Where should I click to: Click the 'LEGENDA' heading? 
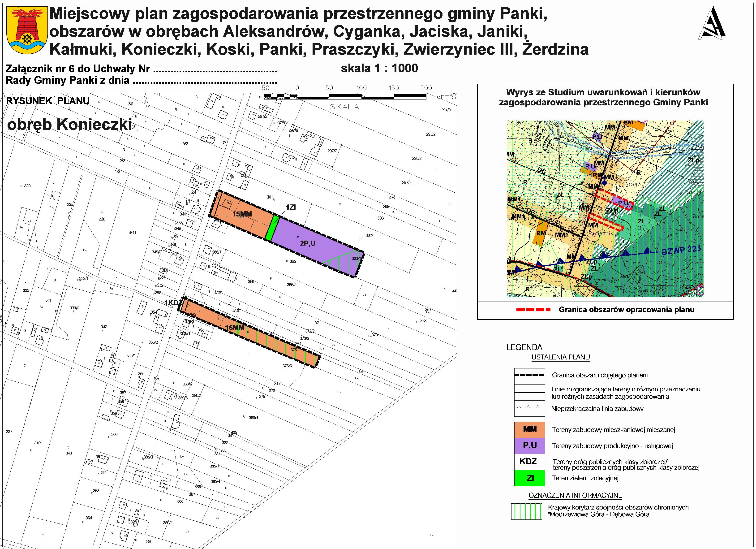click(x=524, y=347)
